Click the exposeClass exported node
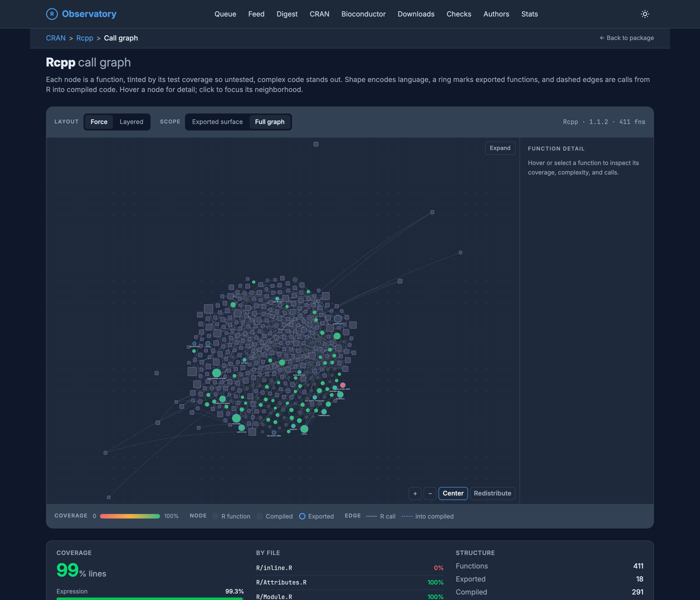This screenshot has width=700, height=600. click(x=337, y=318)
